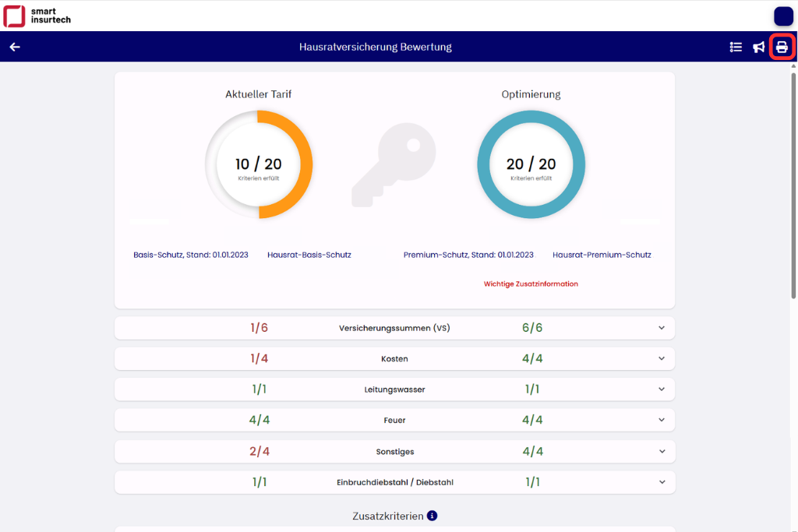Click the megaphone announcement icon

758,47
